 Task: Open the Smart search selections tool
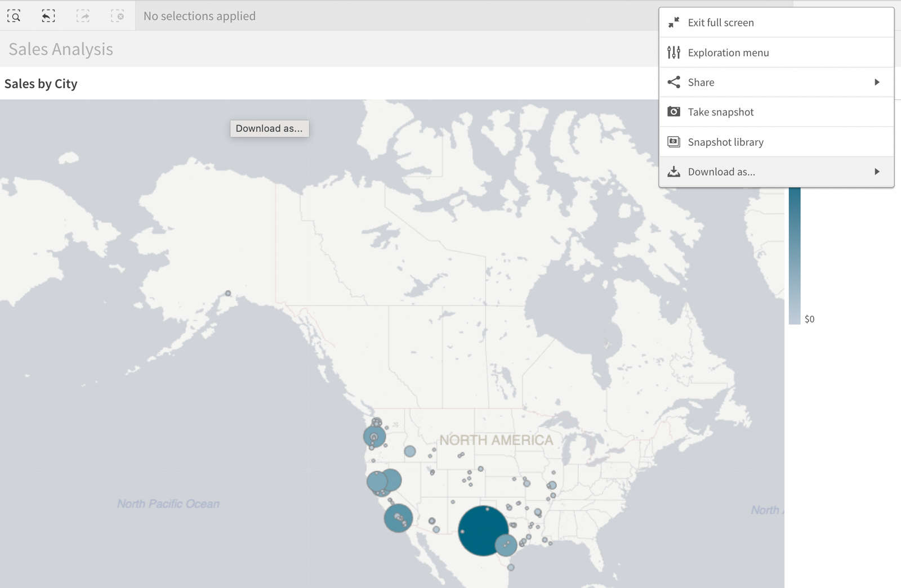click(x=14, y=16)
